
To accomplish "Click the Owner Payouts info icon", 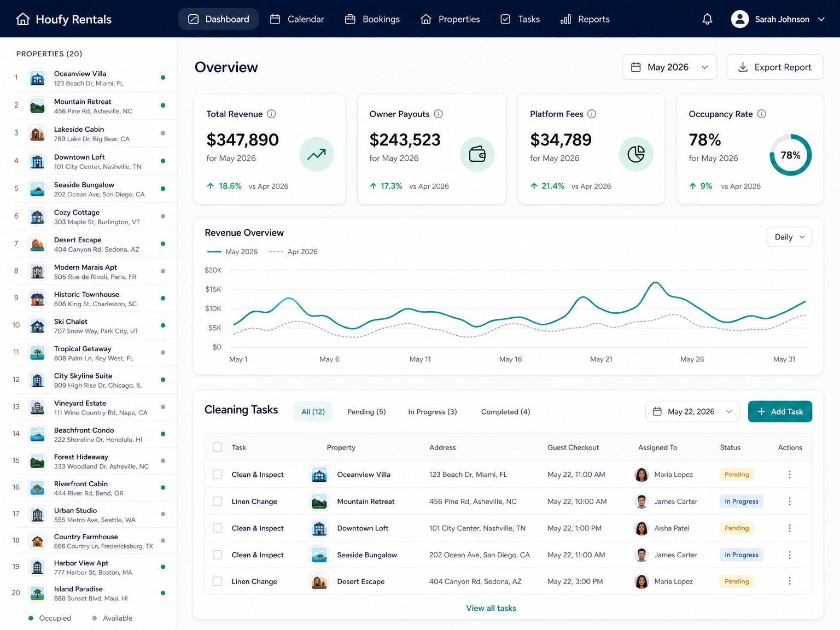I will 438,114.
